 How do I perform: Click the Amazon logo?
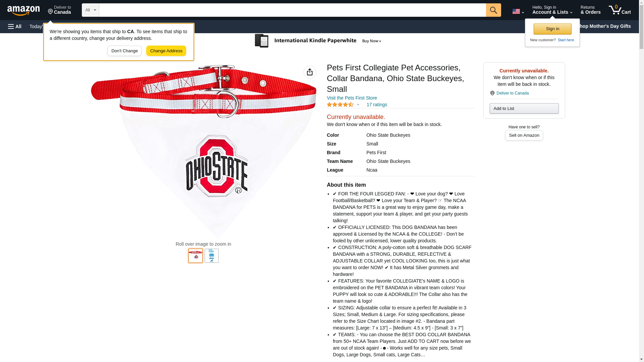coord(23,10)
